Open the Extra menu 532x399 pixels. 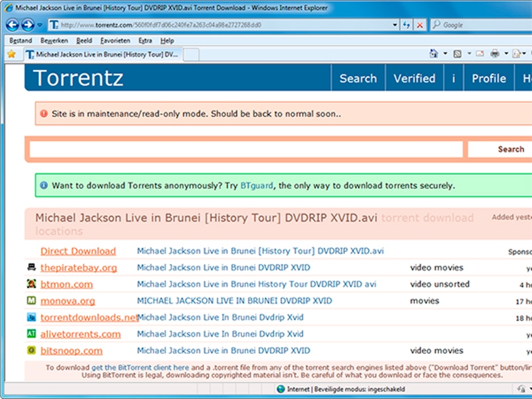tap(145, 41)
